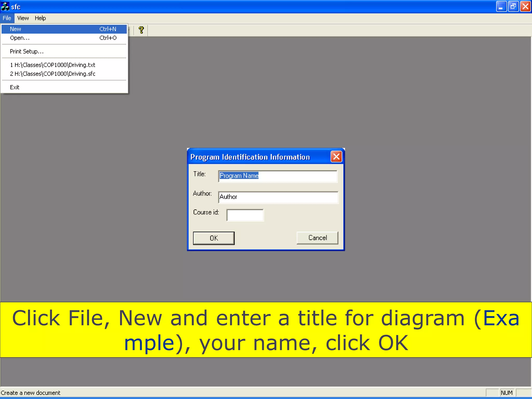The image size is (532, 399).
Task: Click the help question mark toolbar icon
Action: coord(141,30)
